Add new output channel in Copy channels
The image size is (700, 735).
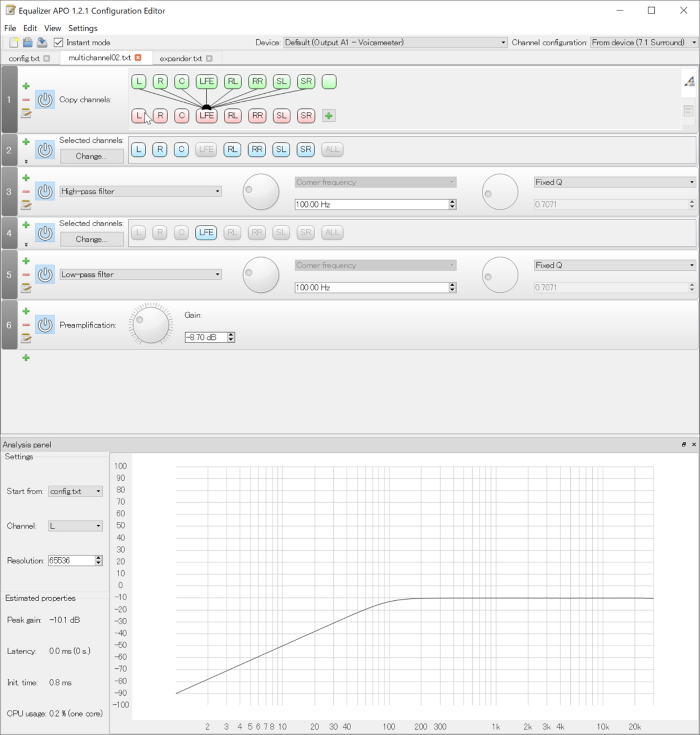328,116
